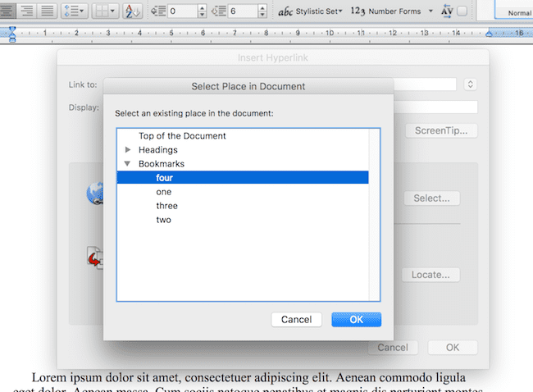Click the Stylistic Sets abc icon
The width and height of the screenshot is (533, 392).
point(285,11)
